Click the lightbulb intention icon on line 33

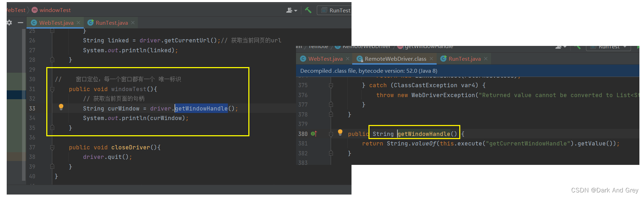point(61,107)
